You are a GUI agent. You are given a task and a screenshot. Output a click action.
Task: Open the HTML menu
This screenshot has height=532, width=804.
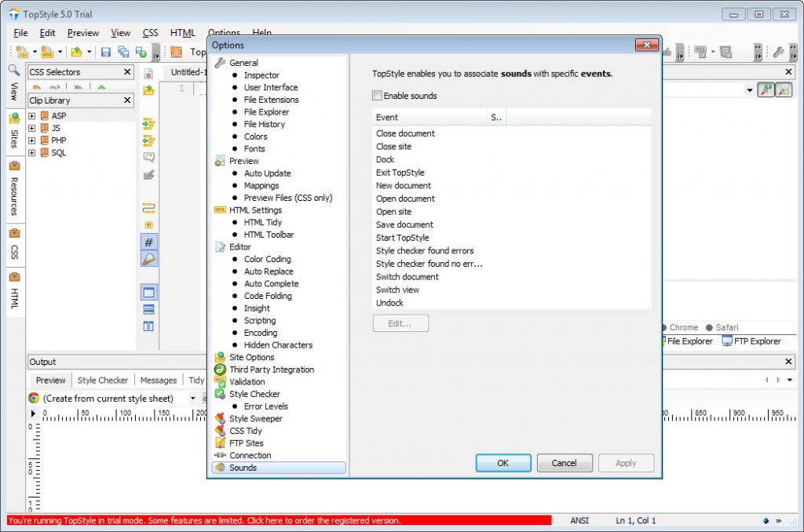tap(182, 33)
